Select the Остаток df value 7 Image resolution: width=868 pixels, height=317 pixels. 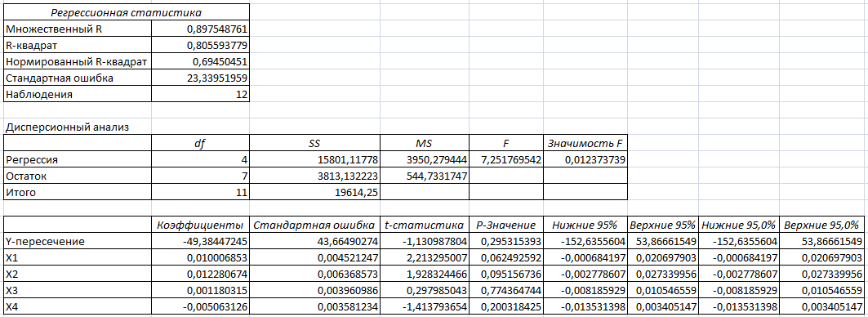[200, 176]
